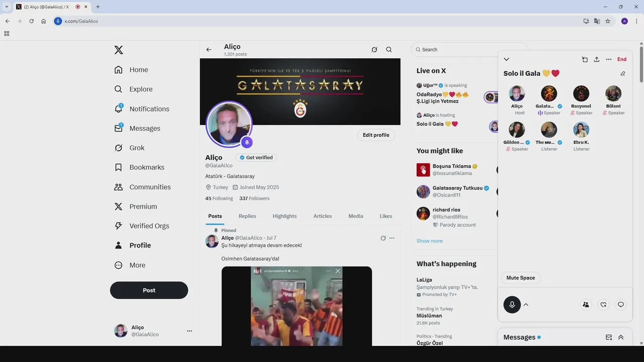Click the black Post button
The image size is (644, 362).
pos(149,290)
